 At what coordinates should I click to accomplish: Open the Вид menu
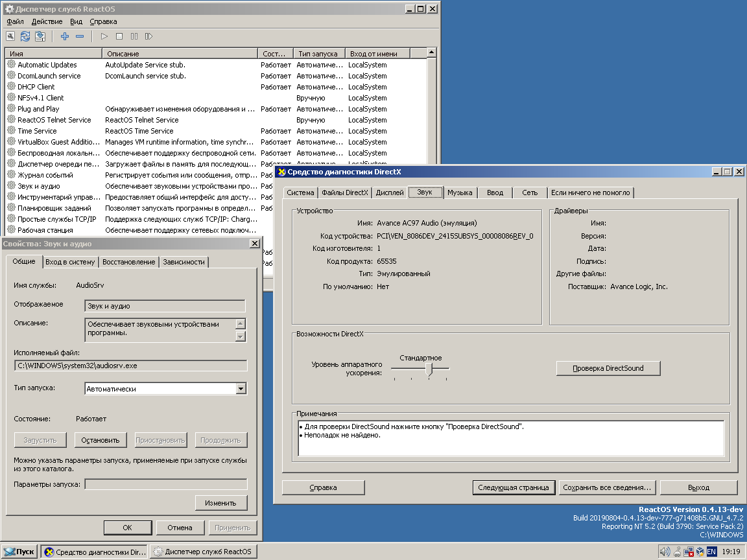pyautogui.click(x=76, y=21)
